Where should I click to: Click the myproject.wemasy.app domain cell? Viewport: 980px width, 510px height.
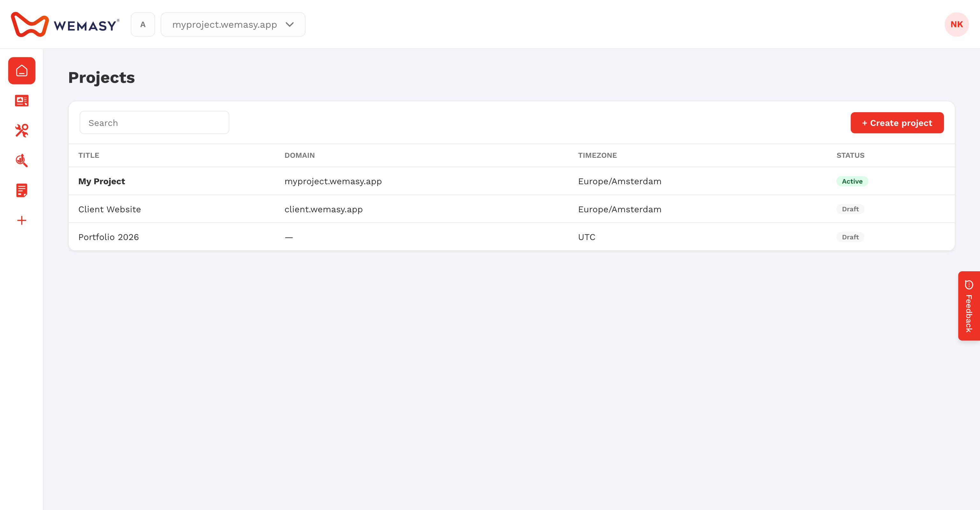pyautogui.click(x=333, y=181)
